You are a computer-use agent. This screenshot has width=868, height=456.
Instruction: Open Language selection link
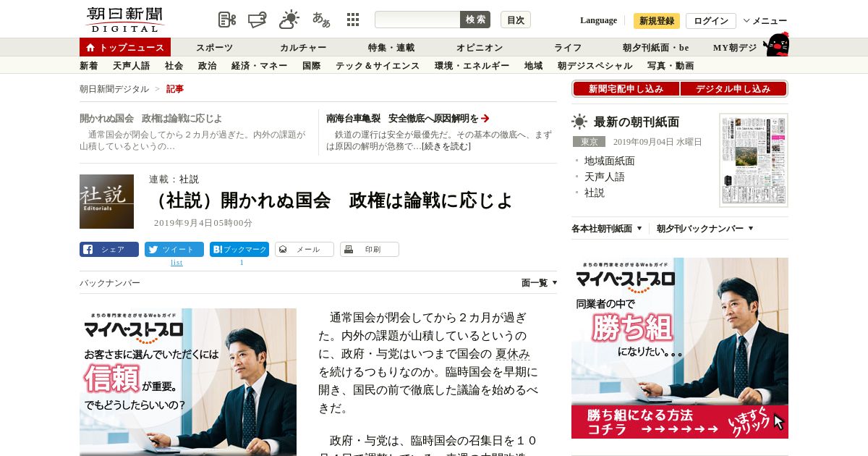(x=598, y=20)
